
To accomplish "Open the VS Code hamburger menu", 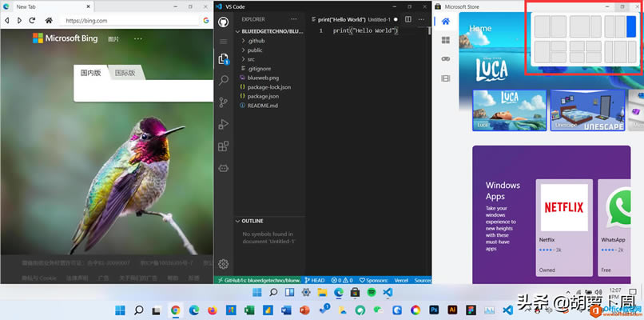I will 224,42.
